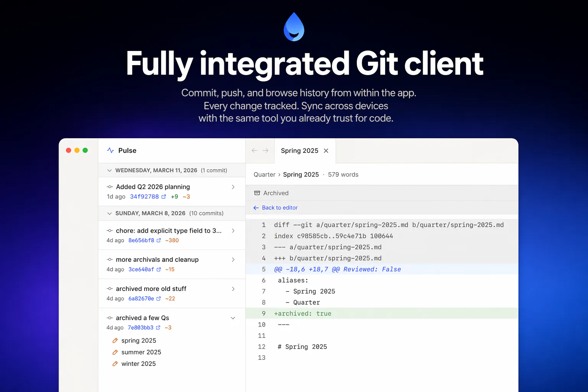Click the edit pencil icon for summer 2025

pyautogui.click(x=115, y=352)
